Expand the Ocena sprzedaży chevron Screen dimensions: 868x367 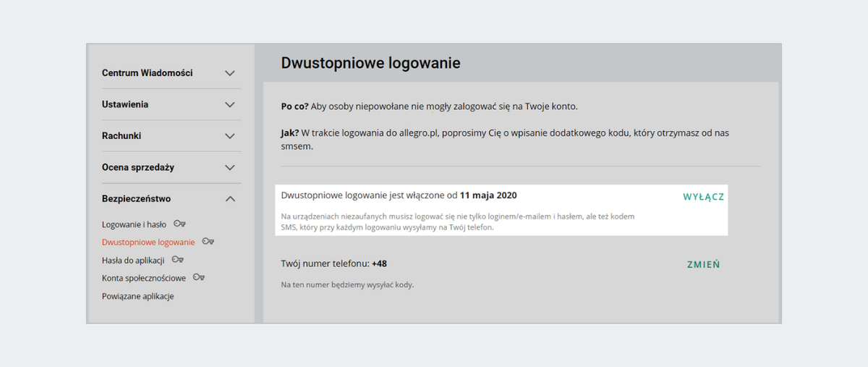tap(230, 167)
